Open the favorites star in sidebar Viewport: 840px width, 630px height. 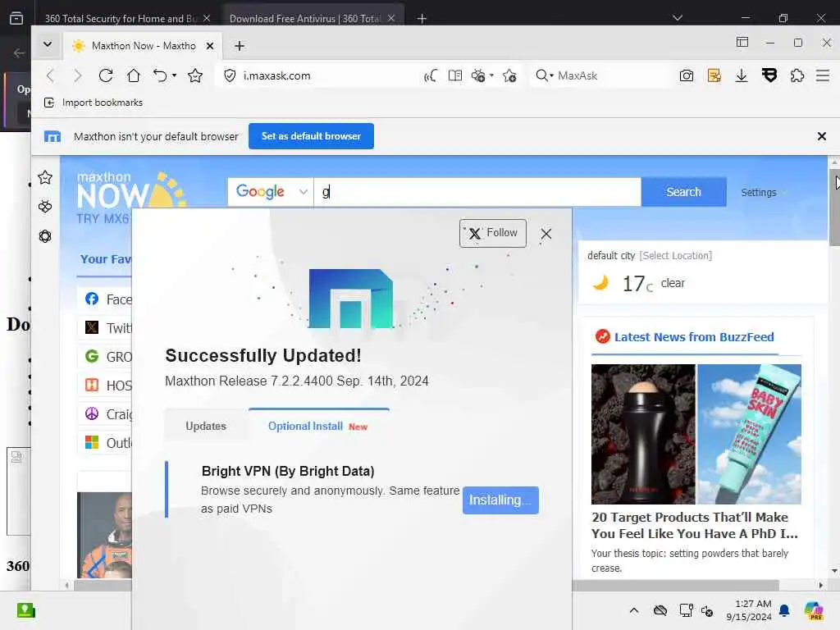pos(45,177)
